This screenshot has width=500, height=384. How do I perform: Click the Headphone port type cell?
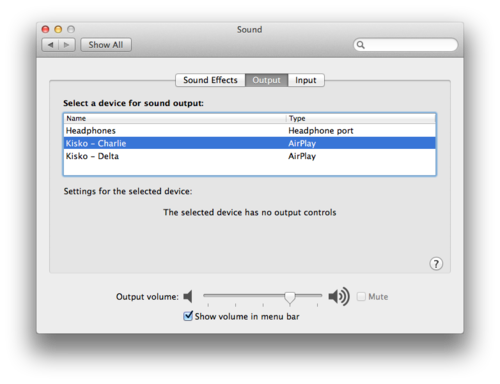coord(321,131)
